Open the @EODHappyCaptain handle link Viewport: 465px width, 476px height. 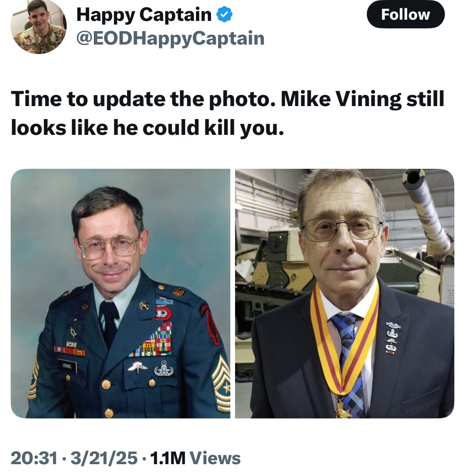(170, 38)
